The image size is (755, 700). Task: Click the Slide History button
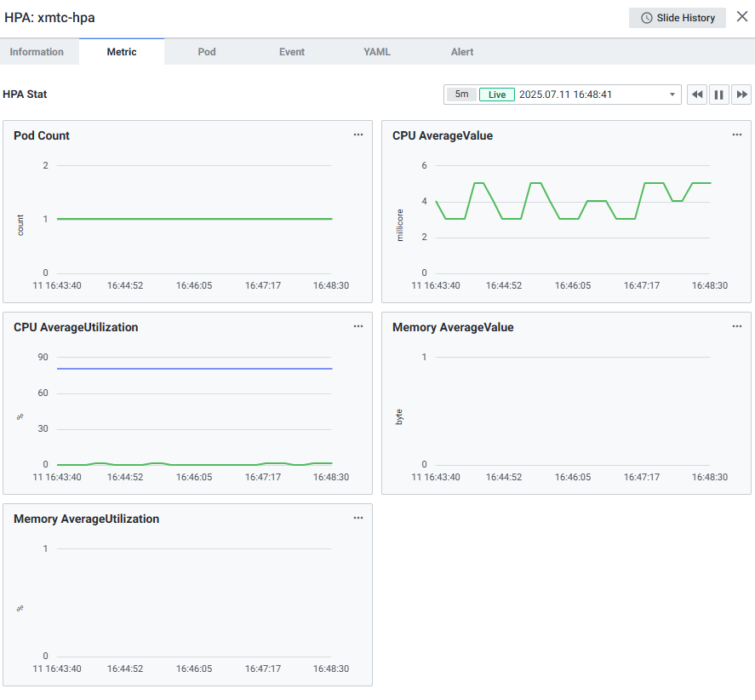678,18
